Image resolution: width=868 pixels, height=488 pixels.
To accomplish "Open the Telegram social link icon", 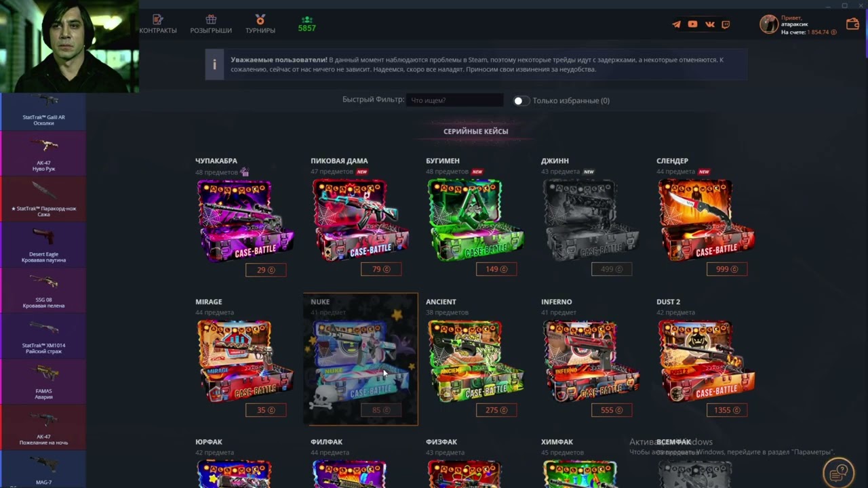I will tap(676, 24).
